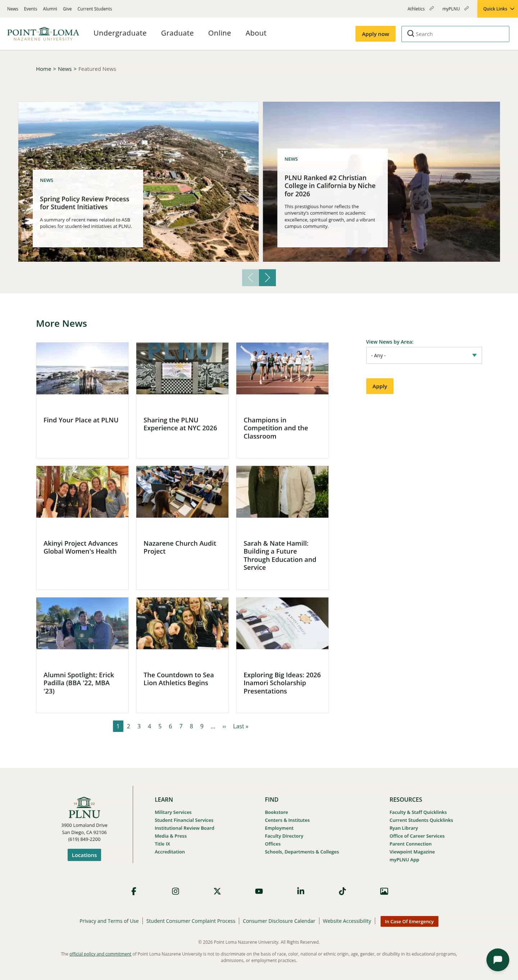Click the Facebook icon in the footer

(133, 891)
